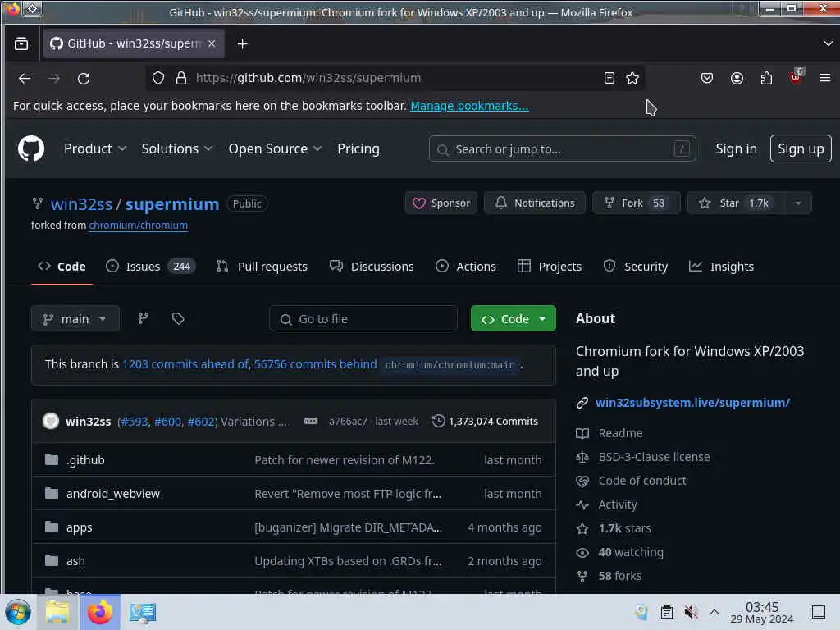Open the .github folder

pos(85,460)
